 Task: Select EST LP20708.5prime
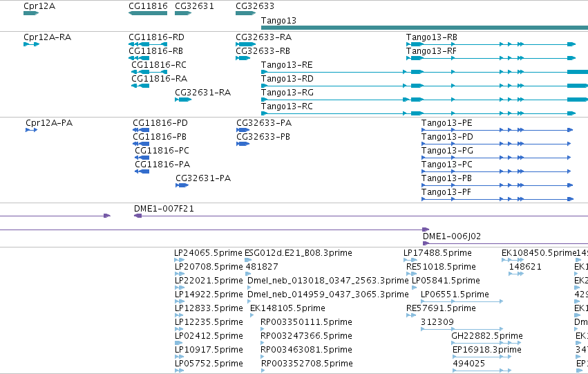209,267
